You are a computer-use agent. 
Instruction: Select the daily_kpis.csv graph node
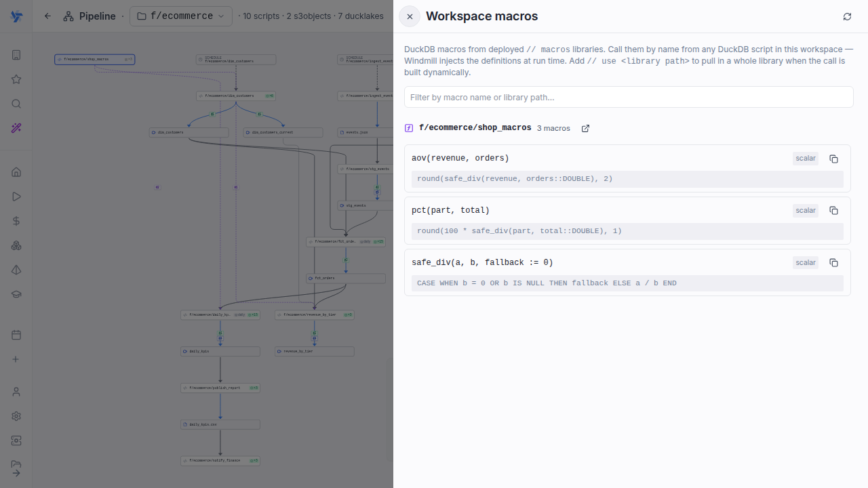point(220,424)
